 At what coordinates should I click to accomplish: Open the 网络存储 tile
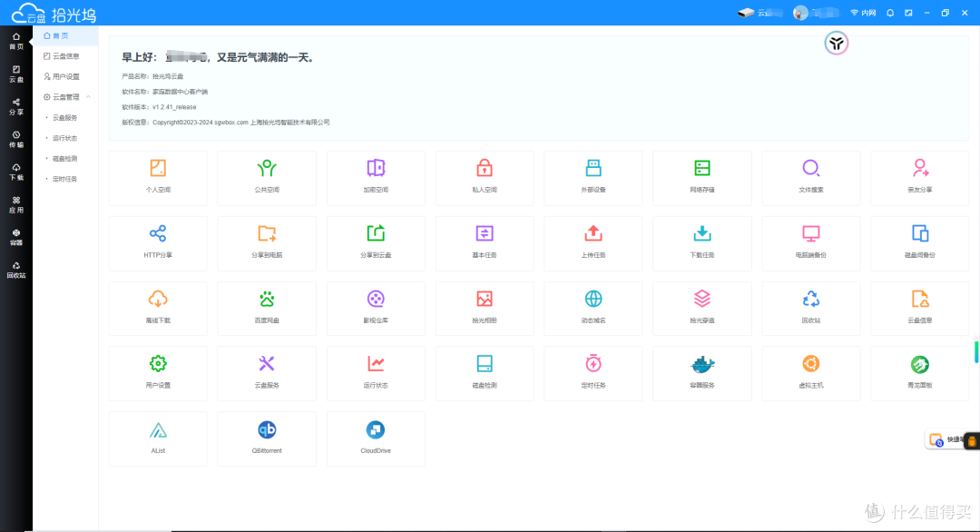click(x=701, y=178)
